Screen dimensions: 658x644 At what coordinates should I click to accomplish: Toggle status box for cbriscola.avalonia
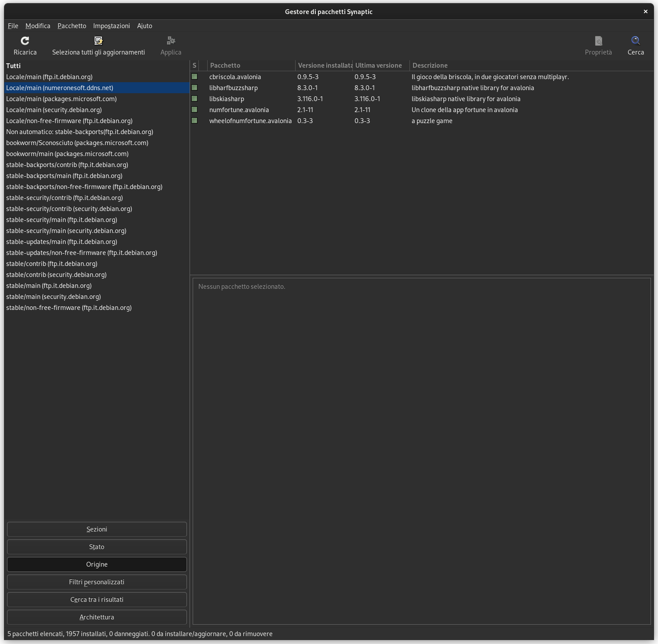click(x=194, y=76)
